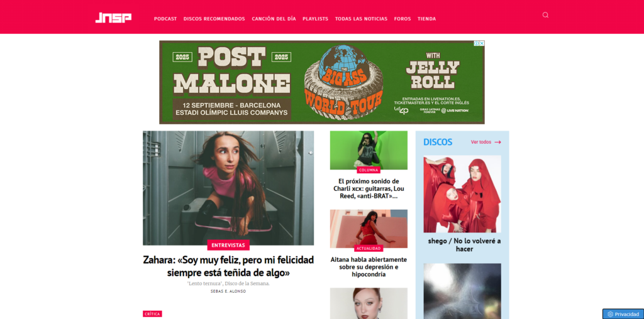Open Canción del Día section
This screenshot has height=319, width=644.
point(274,19)
